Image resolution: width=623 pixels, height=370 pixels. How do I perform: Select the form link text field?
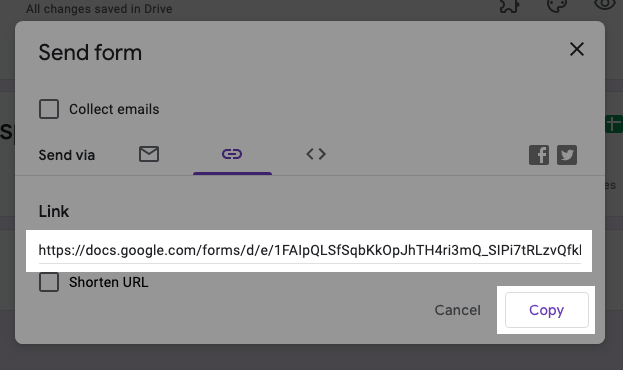point(310,250)
